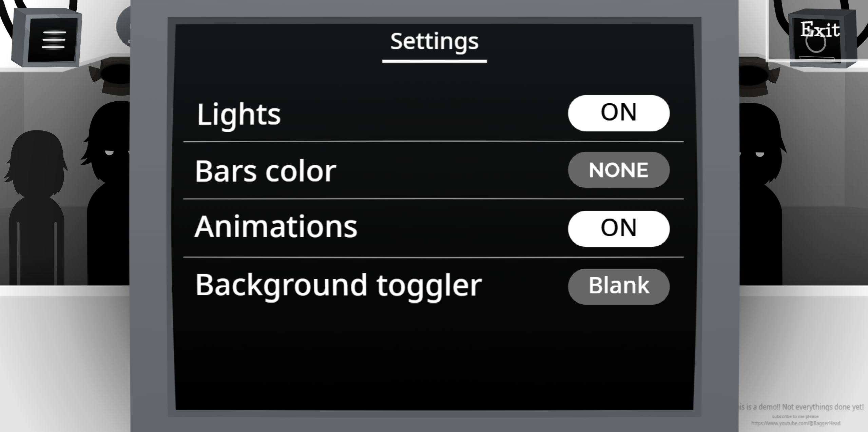Image resolution: width=868 pixels, height=432 pixels.
Task: Click the demo notice text
Action: pos(801,407)
